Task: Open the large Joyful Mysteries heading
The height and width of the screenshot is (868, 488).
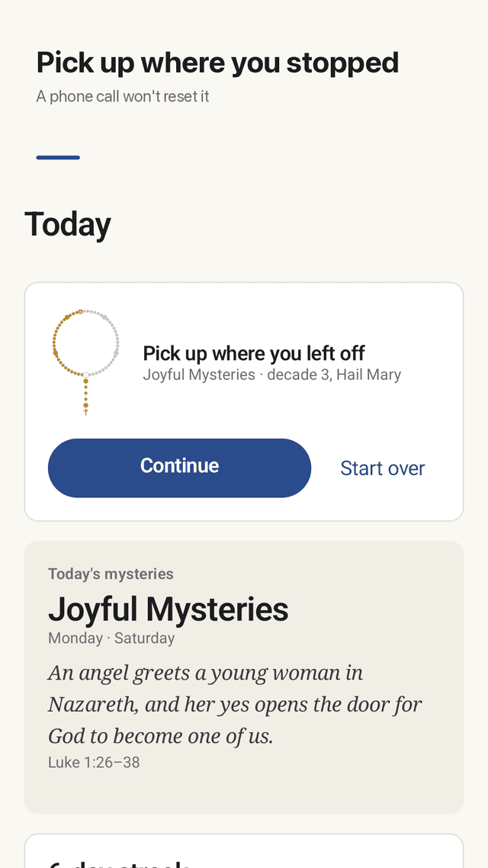Action: pyautogui.click(x=169, y=609)
